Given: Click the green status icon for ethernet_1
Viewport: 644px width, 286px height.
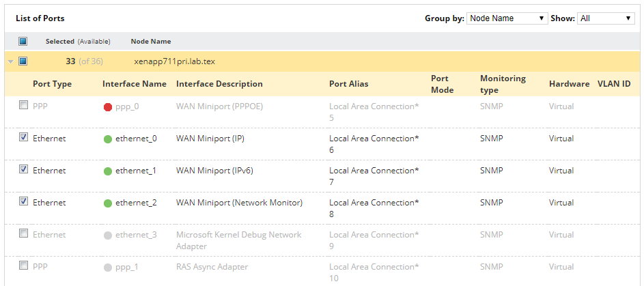Looking at the screenshot, I should click(108, 171).
